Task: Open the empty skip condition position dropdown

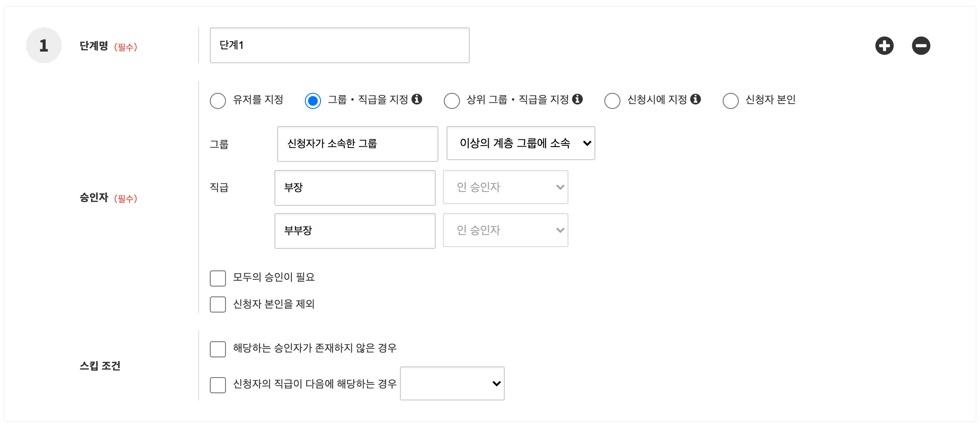Action: [x=452, y=383]
